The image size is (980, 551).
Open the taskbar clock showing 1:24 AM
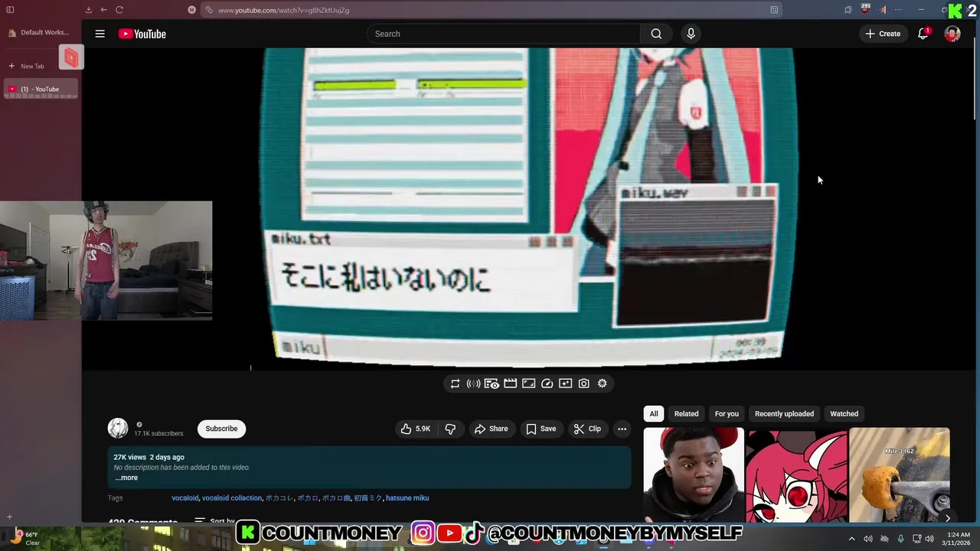pos(958,539)
